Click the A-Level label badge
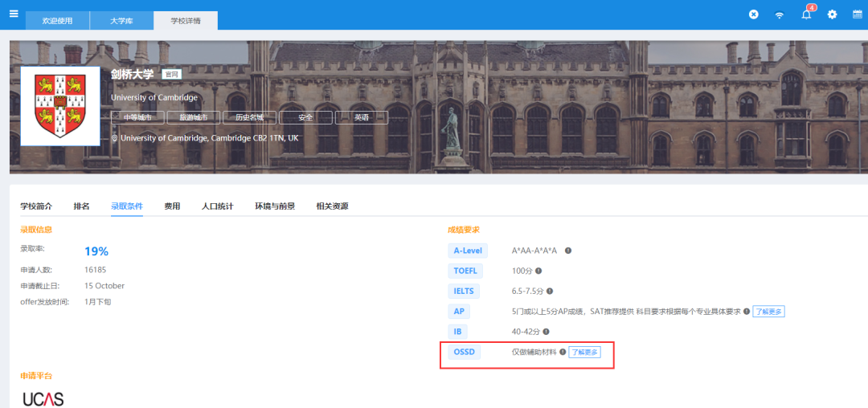The width and height of the screenshot is (868, 408). click(x=468, y=251)
